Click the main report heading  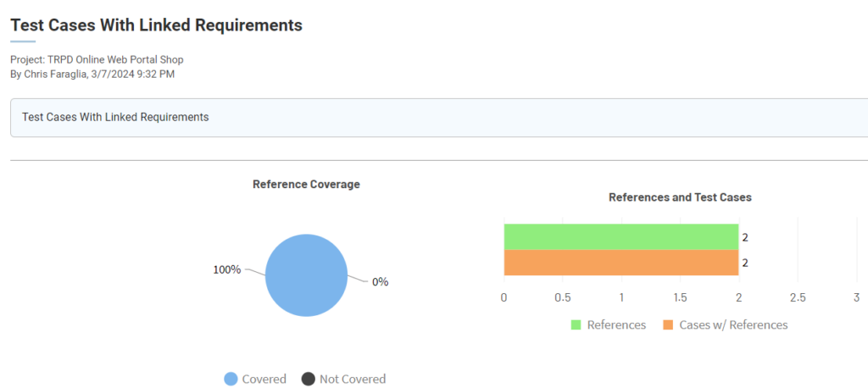click(x=156, y=25)
